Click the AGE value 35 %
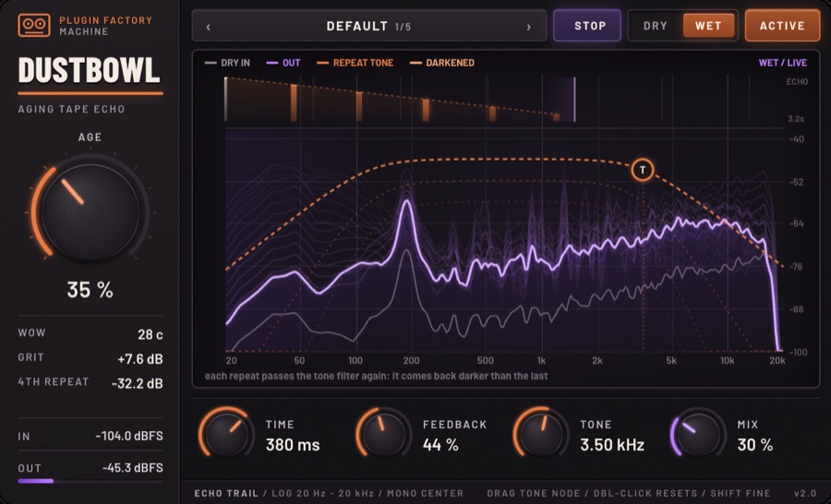This screenshot has height=504, width=831. click(90, 289)
